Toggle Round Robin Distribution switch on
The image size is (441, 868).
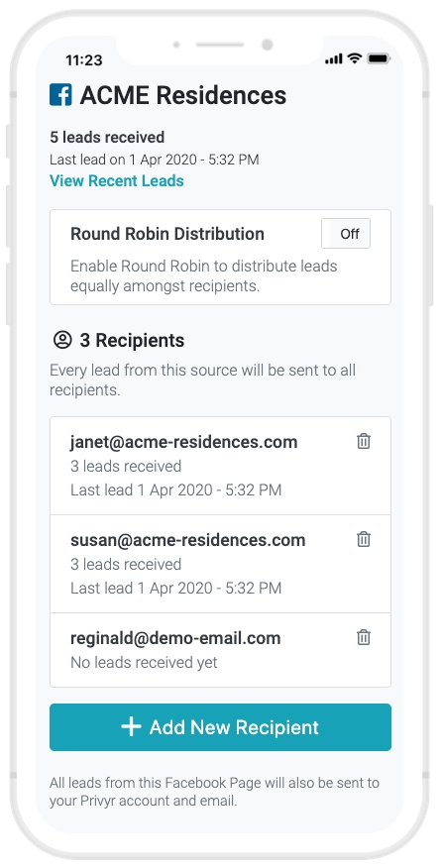pyautogui.click(x=346, y=234)
